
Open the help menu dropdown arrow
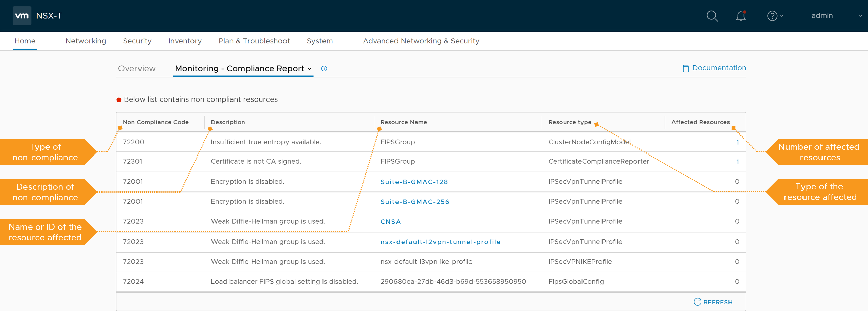tap(782, 16)
